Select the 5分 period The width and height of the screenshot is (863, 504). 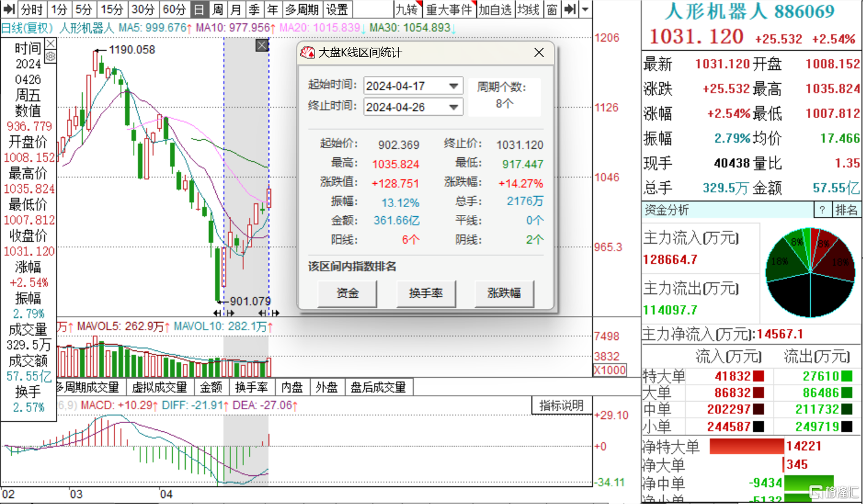tap(84, 9)
